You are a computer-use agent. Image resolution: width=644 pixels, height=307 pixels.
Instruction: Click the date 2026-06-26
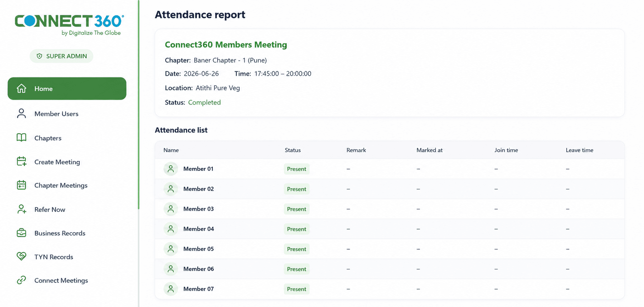click(x=201, y=74)
